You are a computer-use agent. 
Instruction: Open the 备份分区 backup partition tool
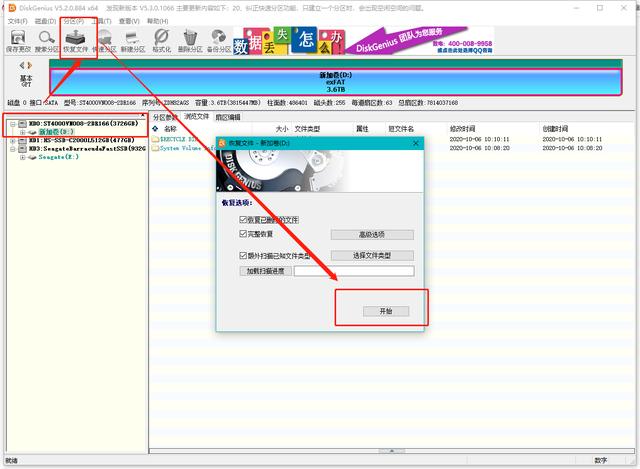219,38
